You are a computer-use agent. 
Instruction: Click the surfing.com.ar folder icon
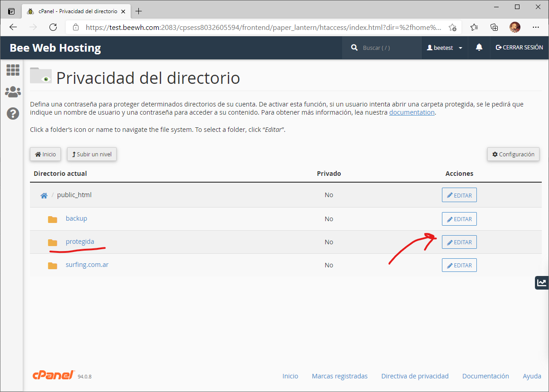click(x=53, y=266)
